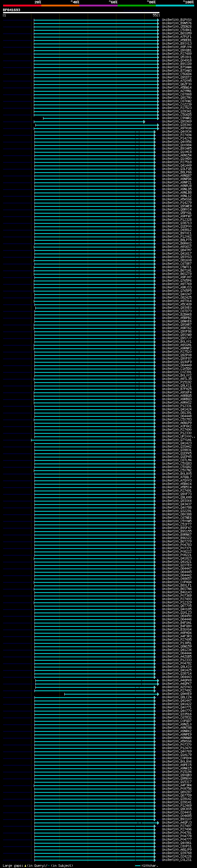Select hit label UniRef100_A4QPK7
The width and height of the screenshot is (197, 868).
[177, 684]
